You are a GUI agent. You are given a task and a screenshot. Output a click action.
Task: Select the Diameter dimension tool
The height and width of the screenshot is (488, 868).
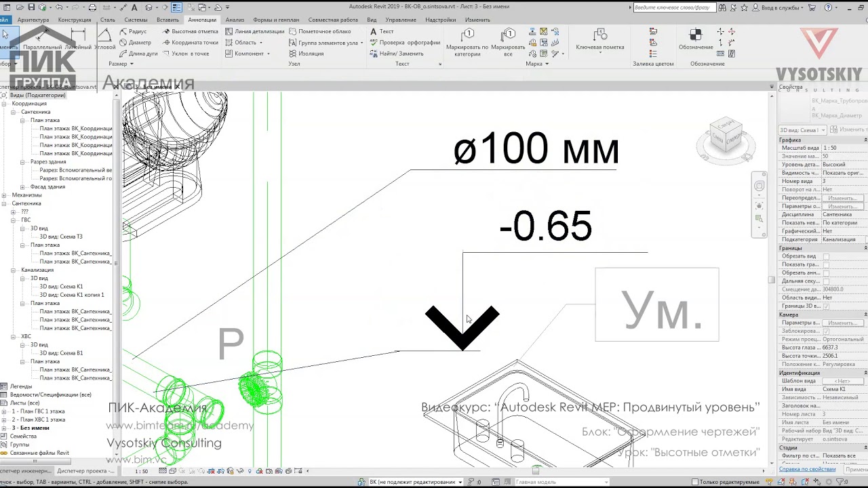coord(136,43)
